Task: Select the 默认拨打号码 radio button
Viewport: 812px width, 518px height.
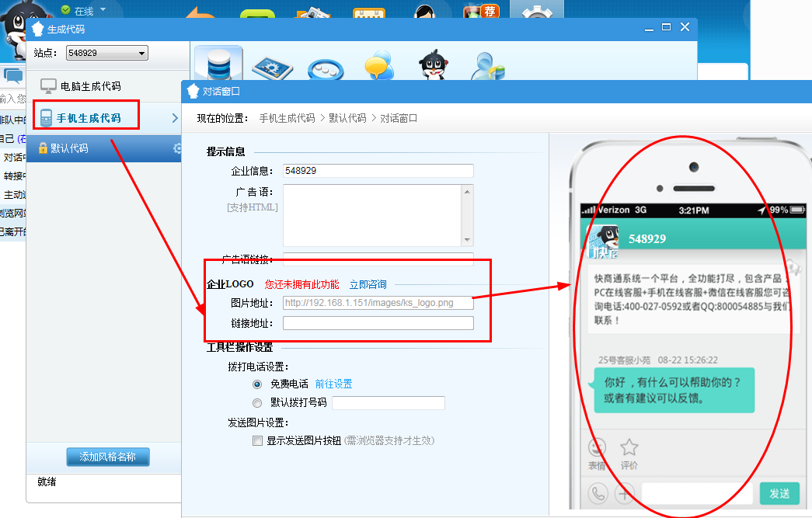Action: click(x=257, y=403)
